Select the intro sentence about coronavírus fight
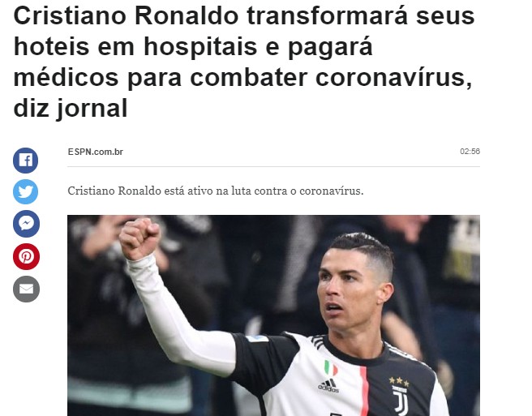The height and width of the screenshot is (416, 532). tap(216, 191)
